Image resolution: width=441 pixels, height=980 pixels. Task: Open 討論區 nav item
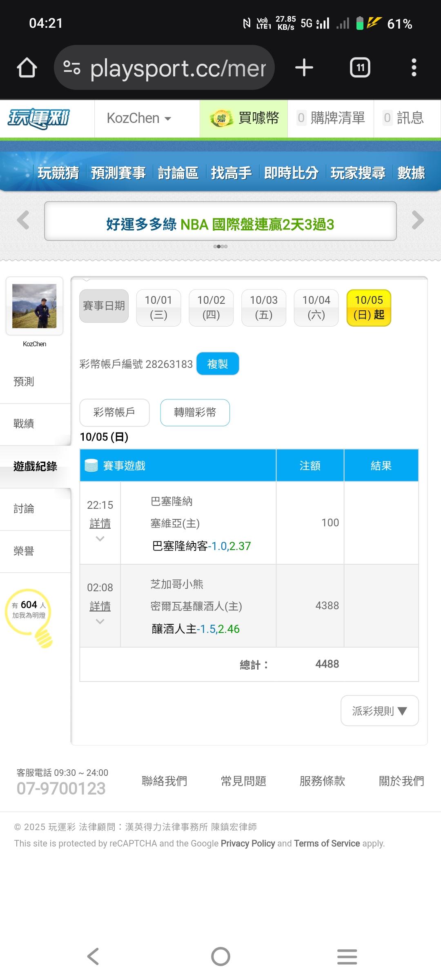point(178,173)
